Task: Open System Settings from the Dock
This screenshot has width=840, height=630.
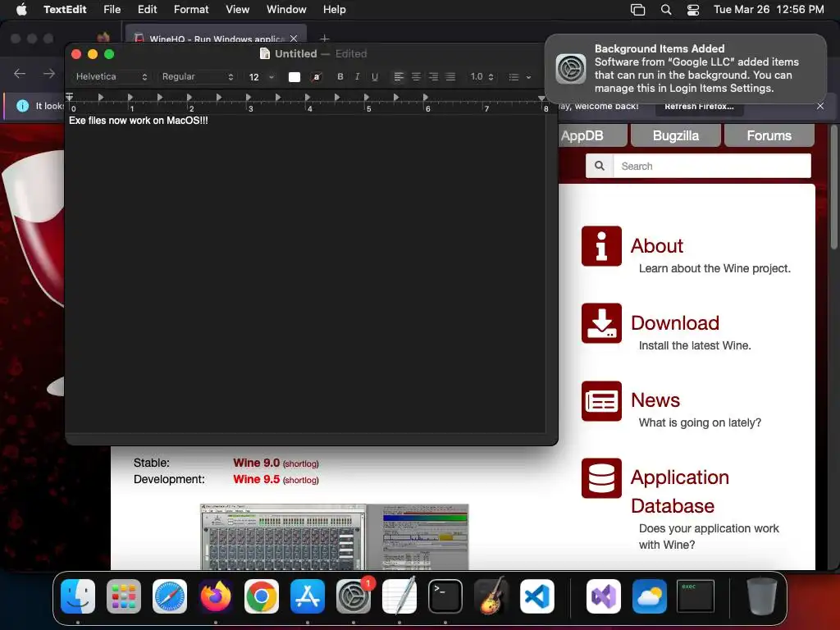Action: [354, 596]
